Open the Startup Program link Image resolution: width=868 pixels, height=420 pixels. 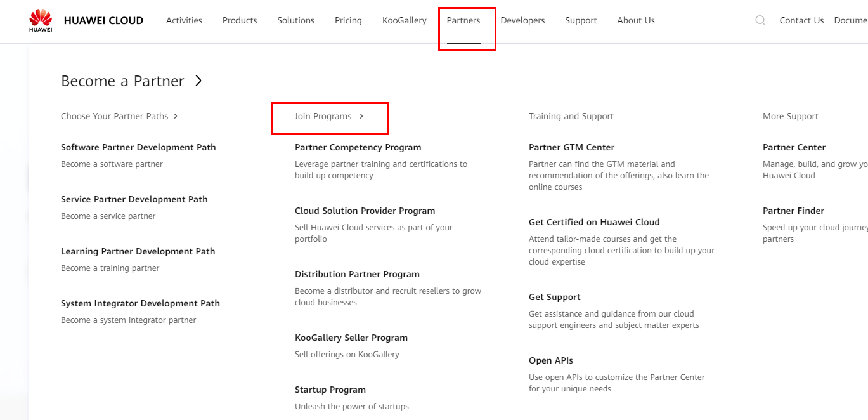click(x=330, y=390)
